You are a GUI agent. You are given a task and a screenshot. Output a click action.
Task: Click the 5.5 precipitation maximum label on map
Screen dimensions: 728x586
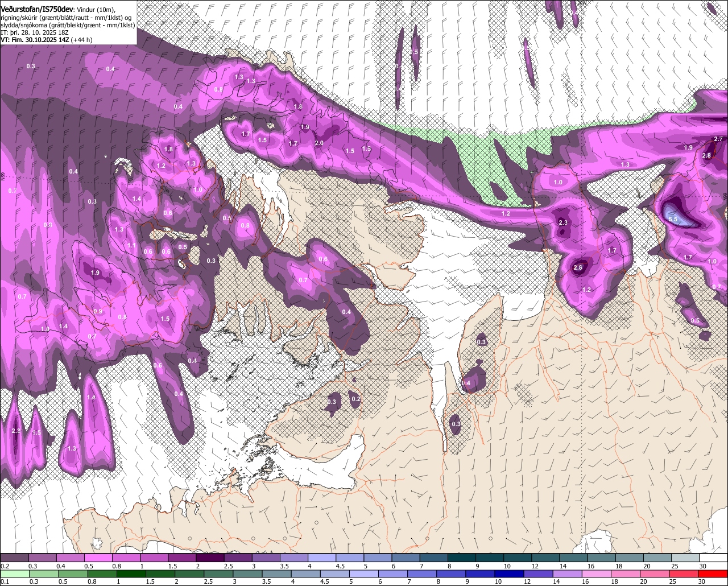pyautogui.click(x=672, y=219)
